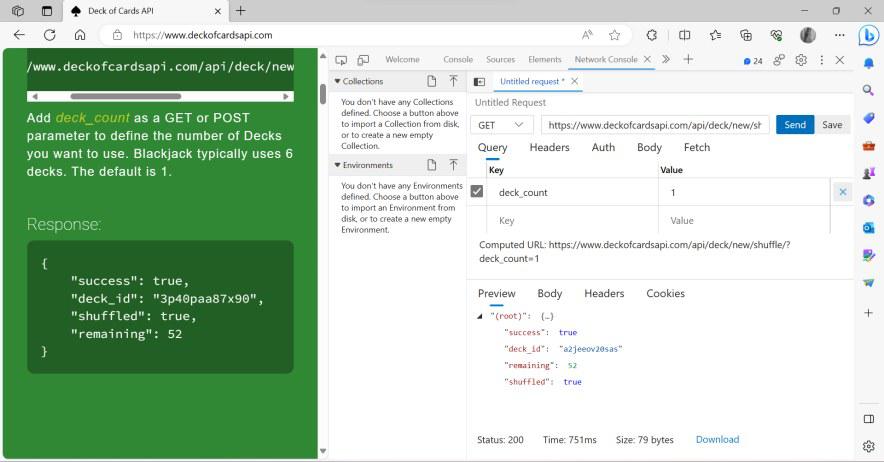Toggle the Network Console sidebar panel icon

[x=479, y=82]
